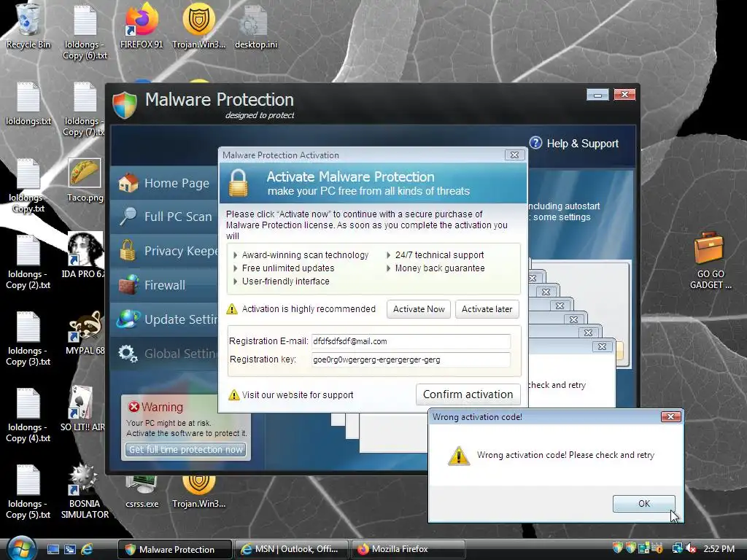Click the Home Page house icon
The height and width of the screenshot is (560, 747).
(x=128, y=183)
